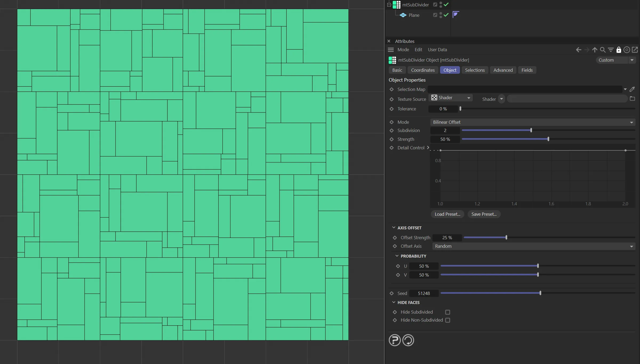Enable Hide Non-Subdivided checkbox
The height and width of the screenshot is (364, 640).
(448, 320)
